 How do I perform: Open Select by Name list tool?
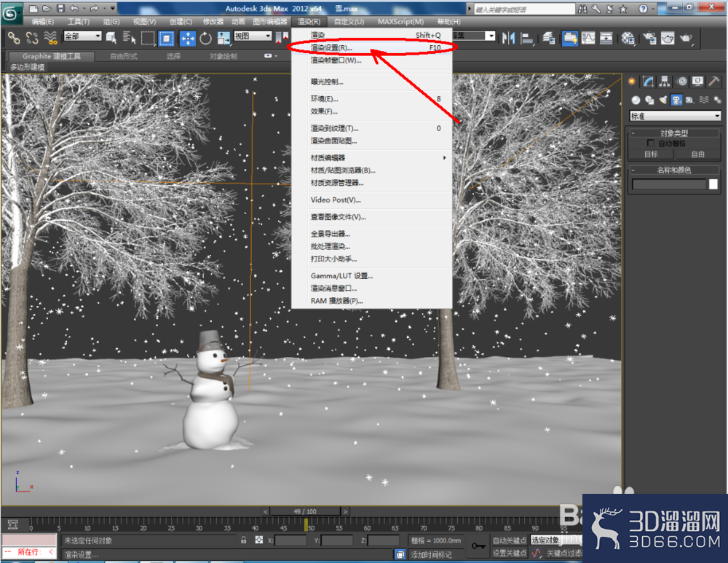[x=129, y=38]
